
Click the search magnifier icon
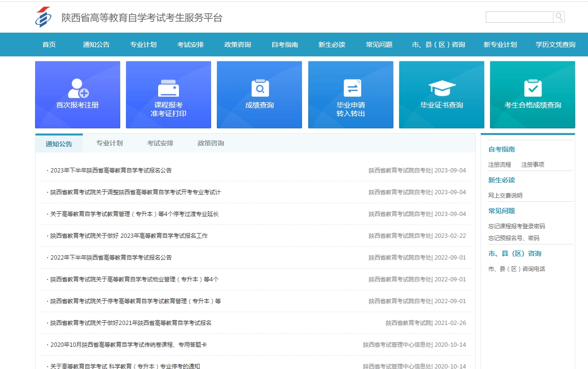coord(559,17)
